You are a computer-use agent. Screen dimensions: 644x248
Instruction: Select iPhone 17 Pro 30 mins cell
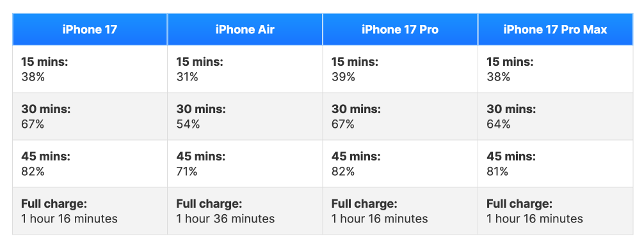400,116
